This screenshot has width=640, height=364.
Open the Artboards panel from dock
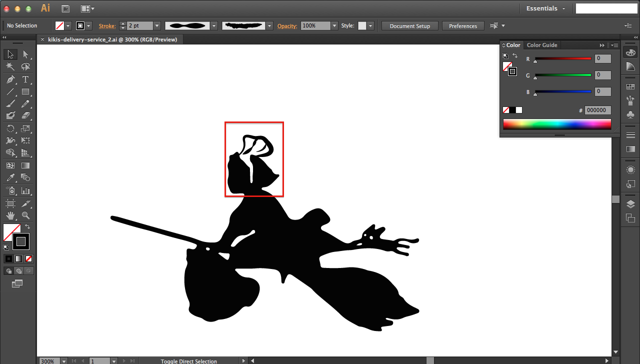pos(630,218)
